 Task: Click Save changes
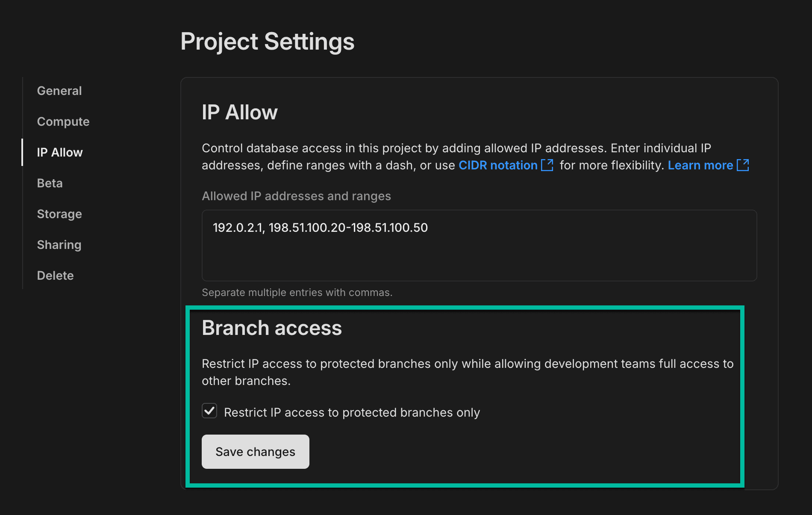[255, 451]
